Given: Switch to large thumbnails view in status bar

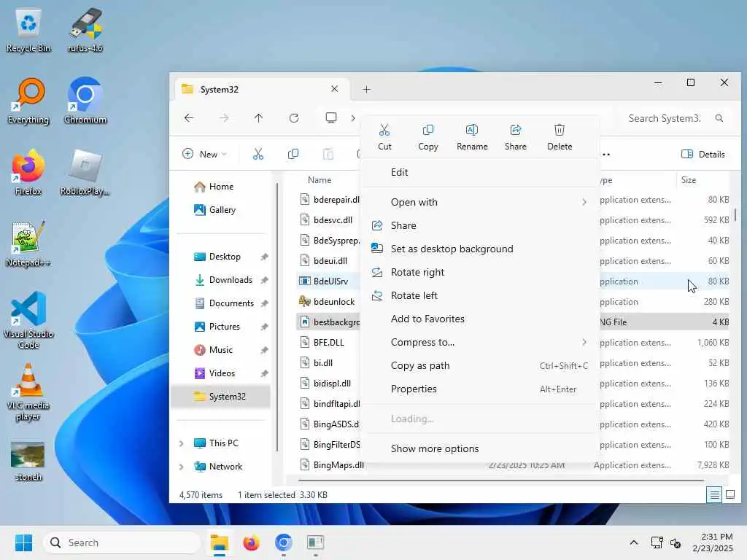Looking at the screenshot, I should coord(729,495).
